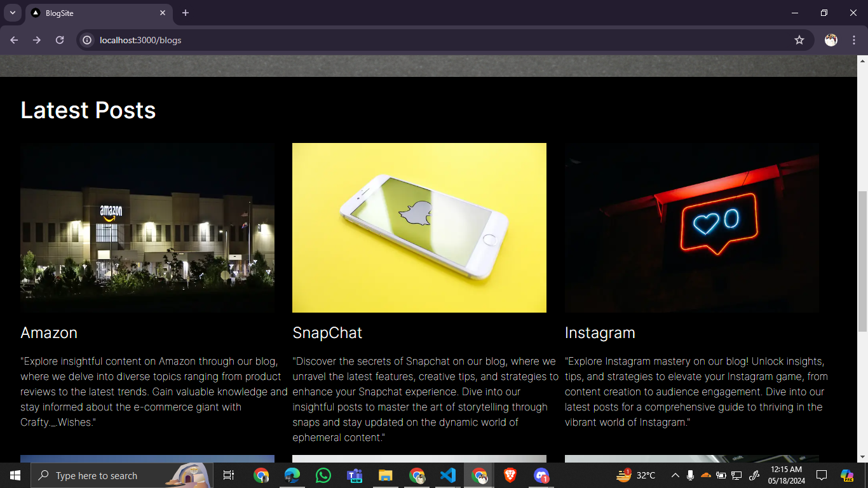Screen dimensions: 868x488
Task: Expand the hidden system tray icons chevron
Action: (x=675, y=475)
